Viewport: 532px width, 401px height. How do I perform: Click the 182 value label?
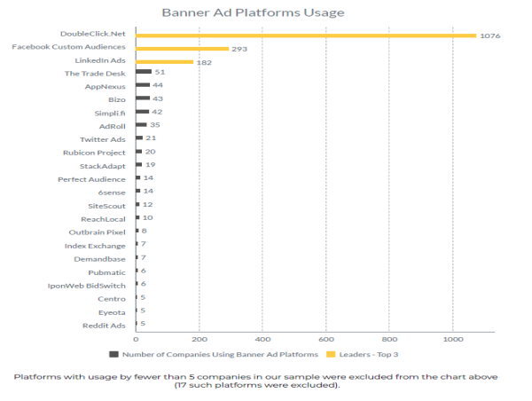[x=204, y=63]
